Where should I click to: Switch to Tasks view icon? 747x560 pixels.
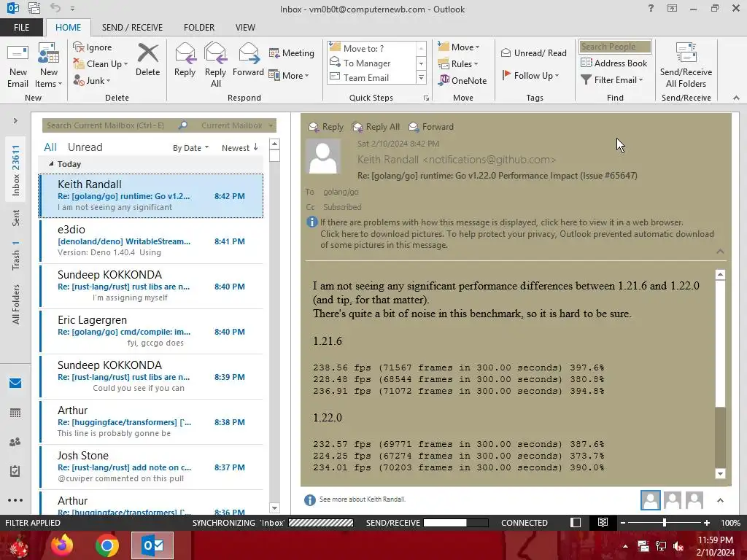click(15, 471)
